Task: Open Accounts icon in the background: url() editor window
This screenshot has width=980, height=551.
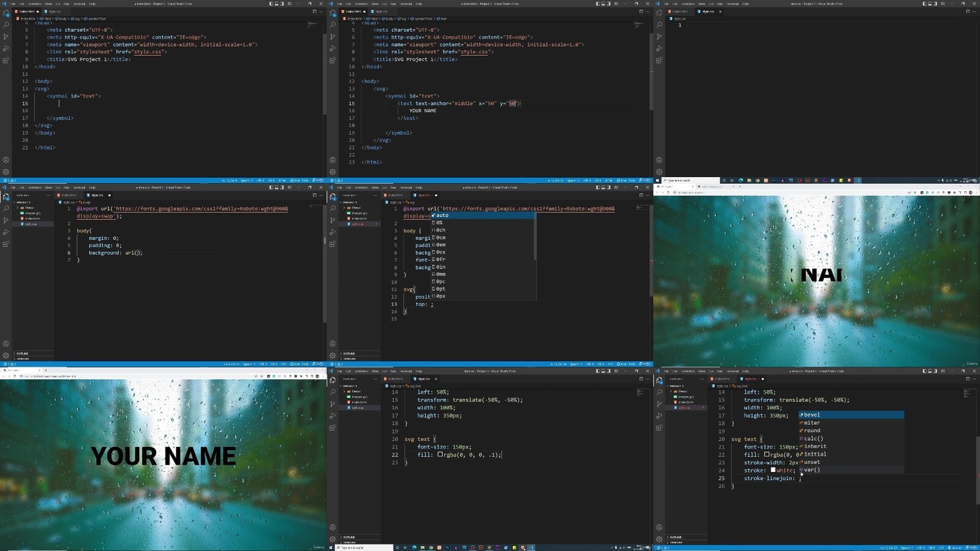Action: pyautogui.click(x=6, y=344)
